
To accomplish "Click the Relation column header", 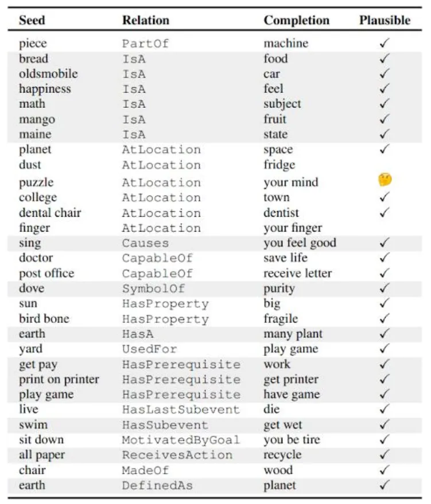I will click(146, 20).
